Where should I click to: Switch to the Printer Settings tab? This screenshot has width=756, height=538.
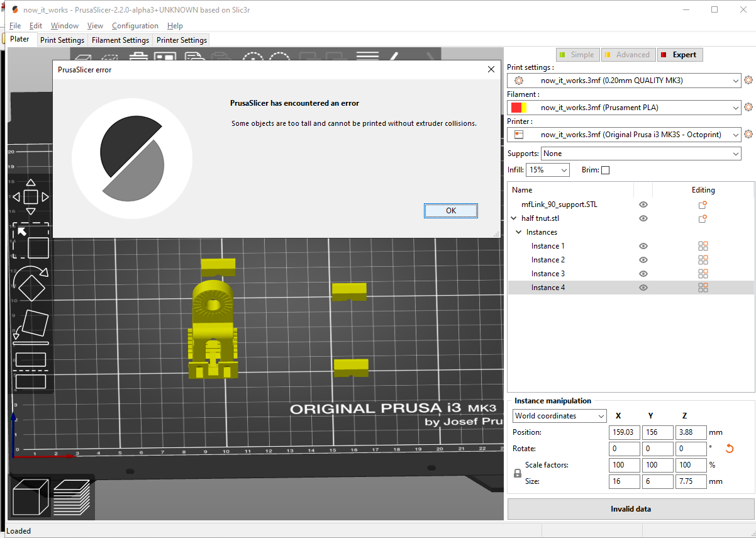[182, 40]
